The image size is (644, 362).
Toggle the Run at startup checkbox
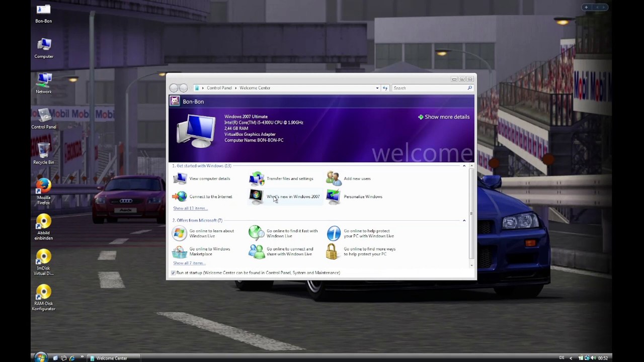(x=173, y=273)
